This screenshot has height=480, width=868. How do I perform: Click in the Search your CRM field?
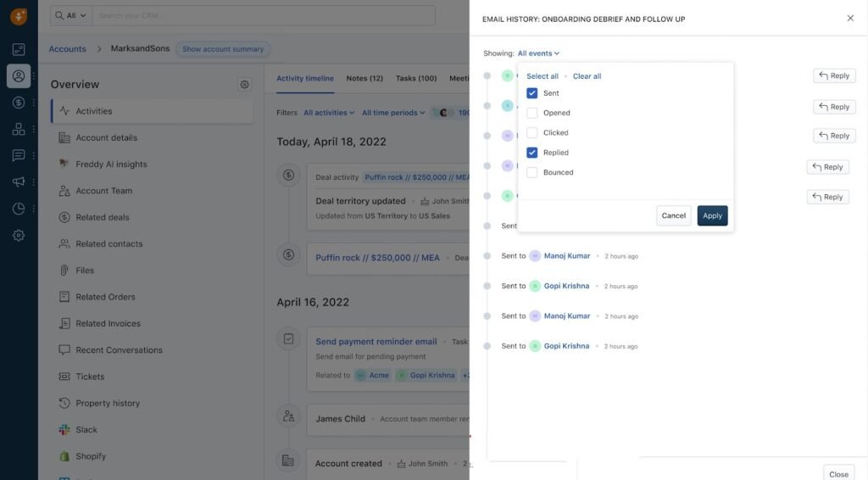263,15
